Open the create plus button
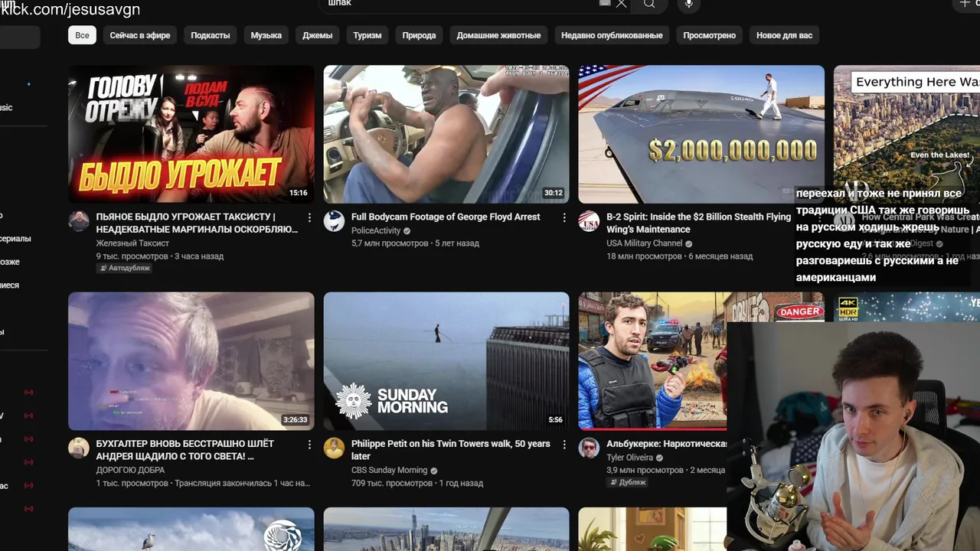The image size is (980, 551). pyautogui.click(x=965, y=4)
